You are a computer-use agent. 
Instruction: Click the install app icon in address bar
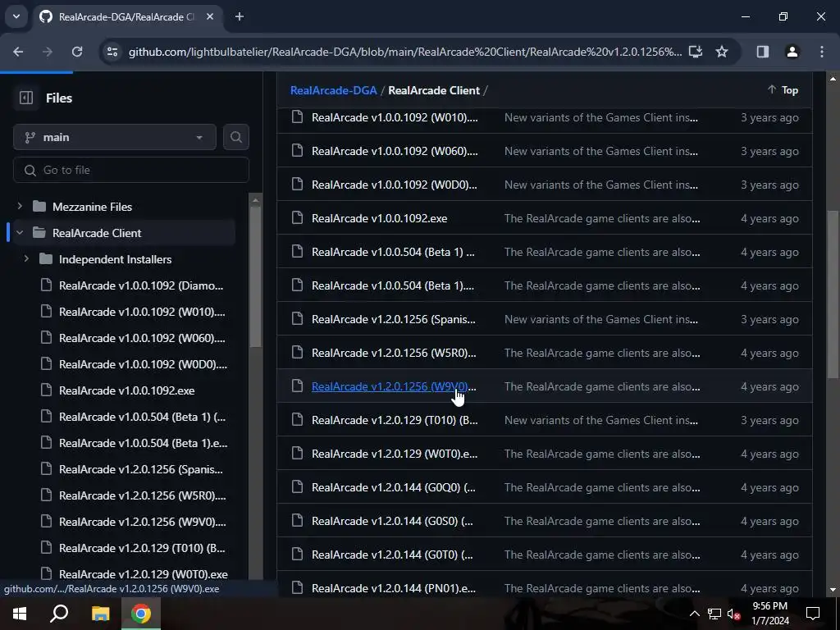pos(696,52)
